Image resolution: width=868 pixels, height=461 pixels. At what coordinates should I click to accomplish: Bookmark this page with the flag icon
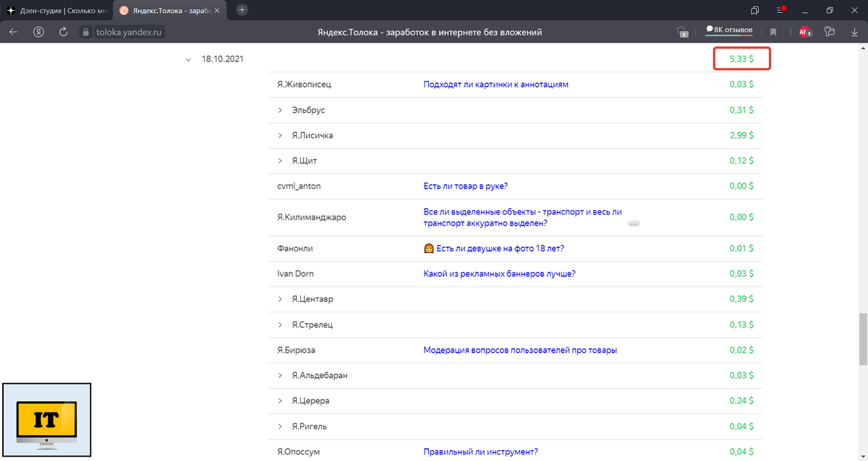pyautogui.click(x=773, y=33)
